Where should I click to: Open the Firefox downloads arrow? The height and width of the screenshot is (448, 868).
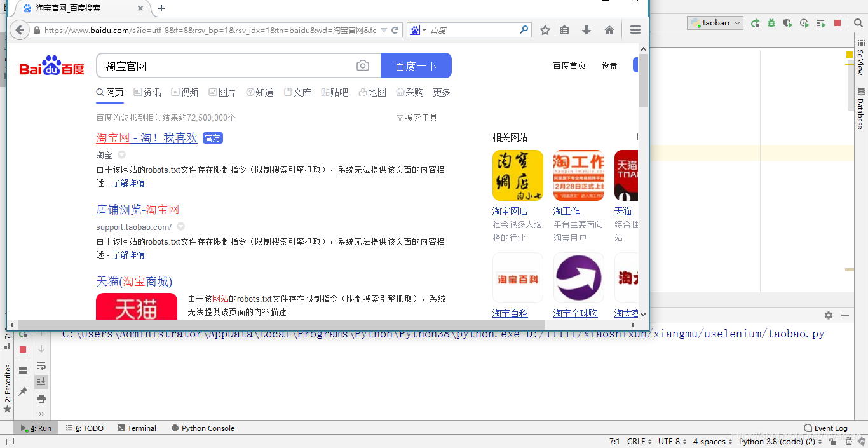(587, 30)
